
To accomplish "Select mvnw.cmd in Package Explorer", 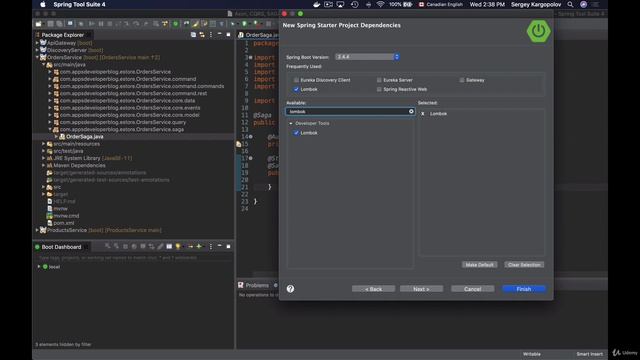I will point(66,216).
